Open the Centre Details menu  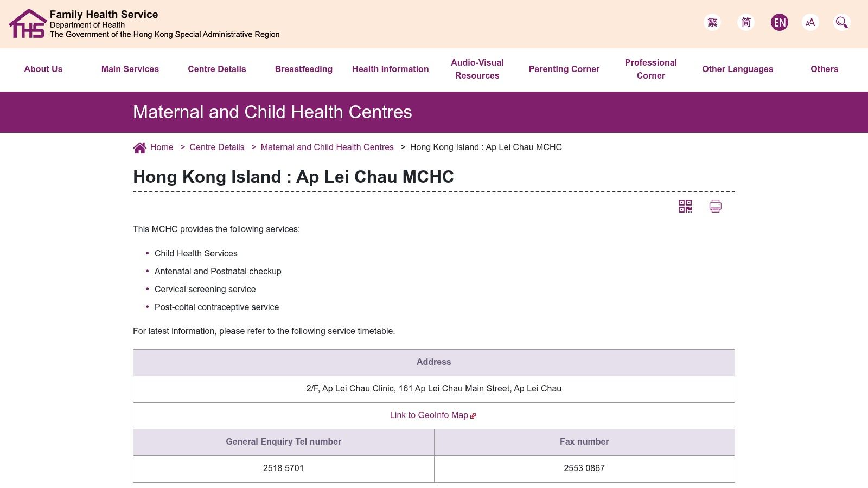tap(217, 69)
